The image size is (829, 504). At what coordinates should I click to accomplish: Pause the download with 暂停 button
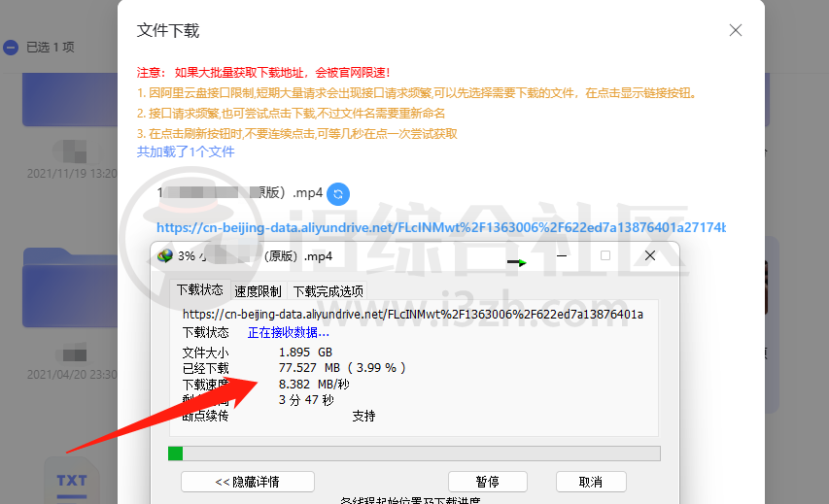(488, 482)
